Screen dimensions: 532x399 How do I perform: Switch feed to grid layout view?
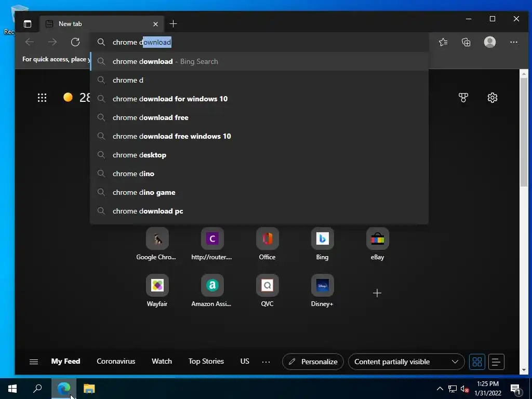[477, 362]
